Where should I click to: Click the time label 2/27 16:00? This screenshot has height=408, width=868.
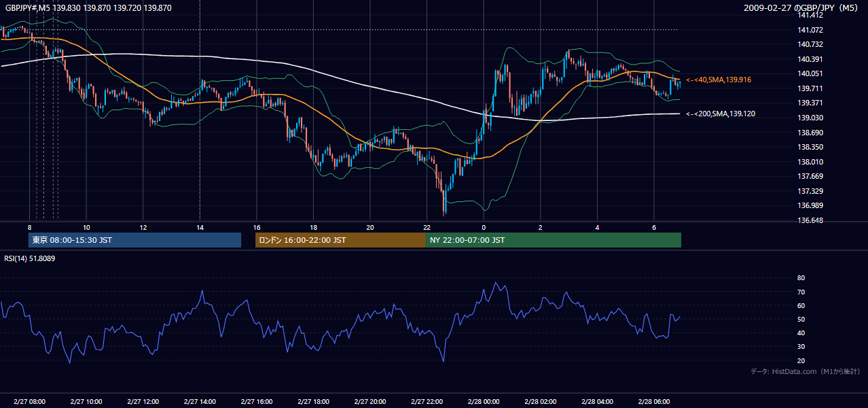[x=256, y=402]
